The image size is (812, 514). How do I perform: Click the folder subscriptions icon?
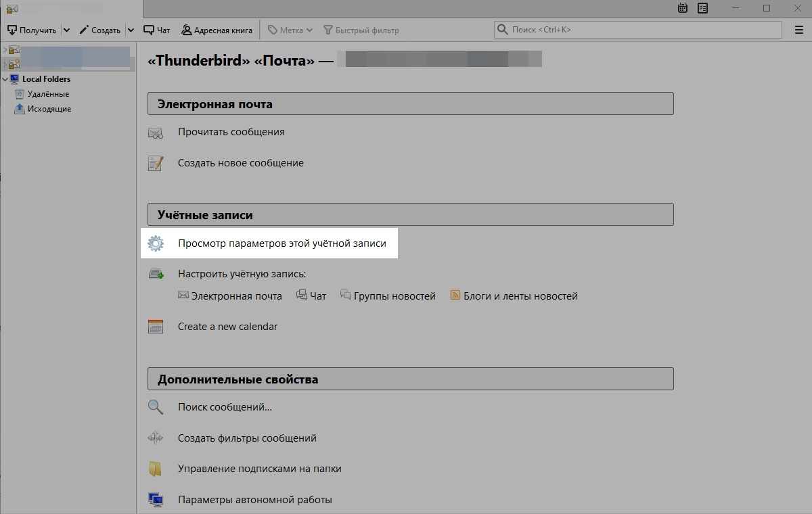pos(156,469)
